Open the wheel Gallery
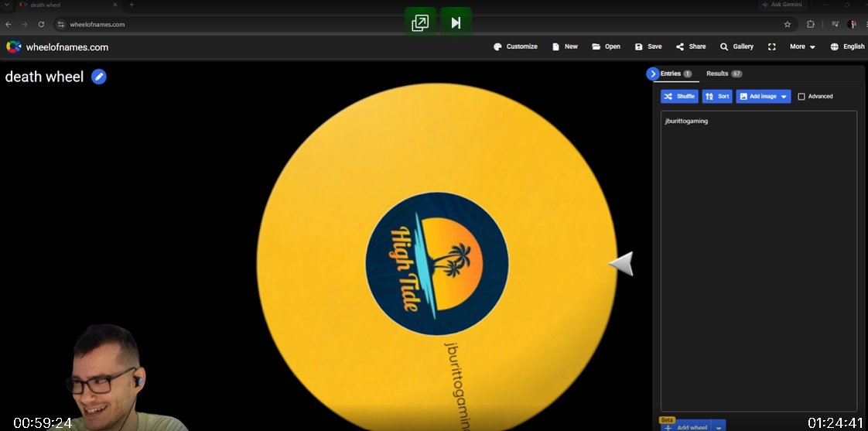 click(736, 46)
